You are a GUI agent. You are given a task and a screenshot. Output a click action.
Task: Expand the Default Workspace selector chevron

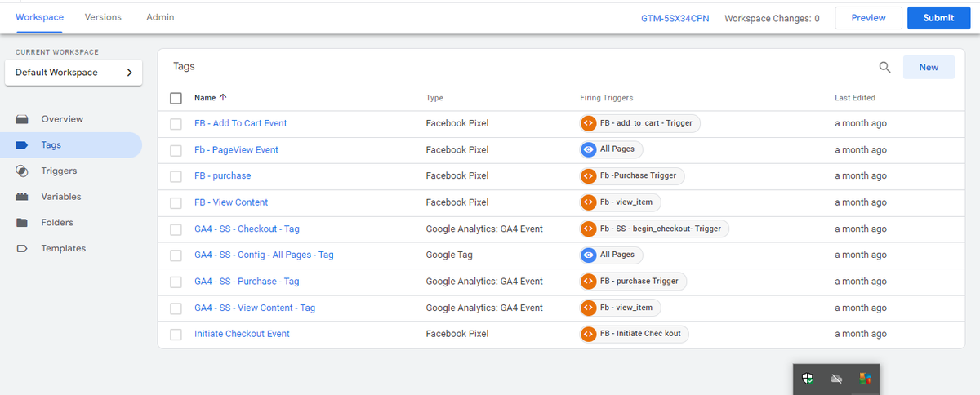[129, 73]
